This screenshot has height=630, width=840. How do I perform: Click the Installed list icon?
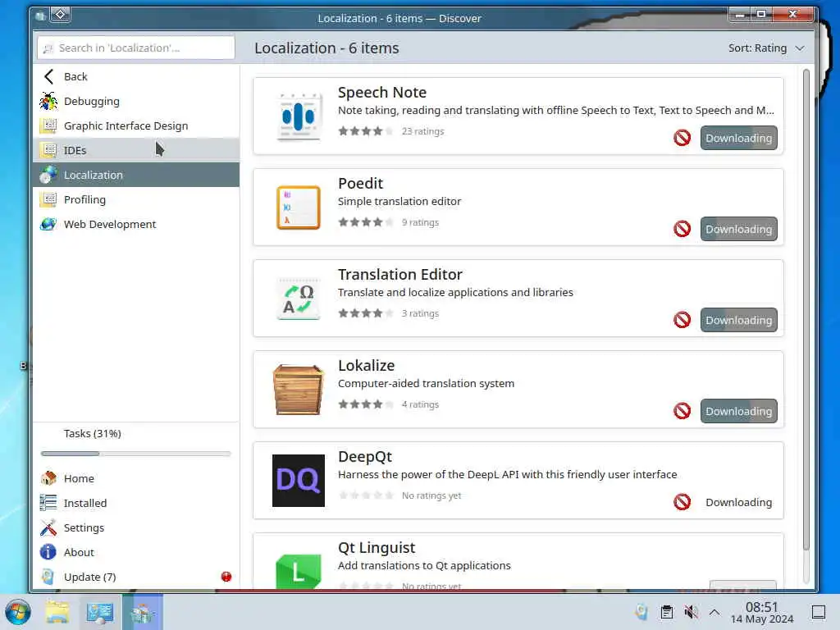pos(48,503)
